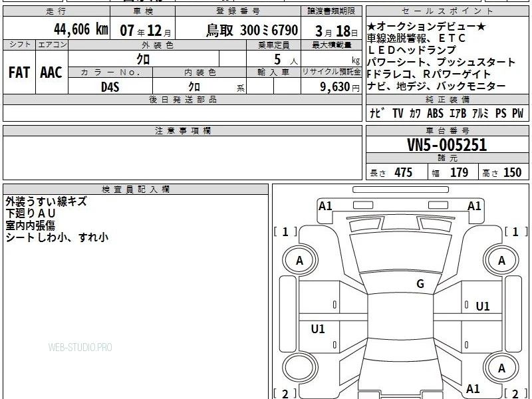Click the G mark on the windshield
Image resolution: width=532 pixels, height=399 pixels.
[x=420, y=284]
